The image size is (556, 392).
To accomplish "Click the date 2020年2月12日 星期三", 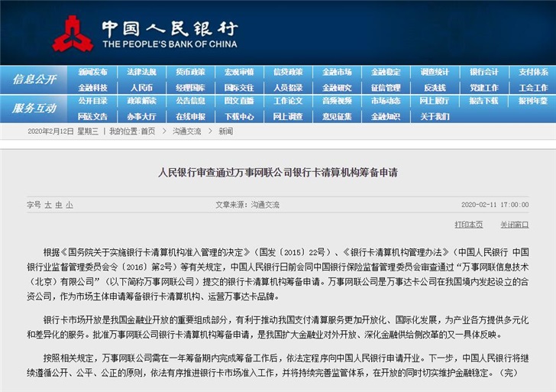I will (63, 131).
